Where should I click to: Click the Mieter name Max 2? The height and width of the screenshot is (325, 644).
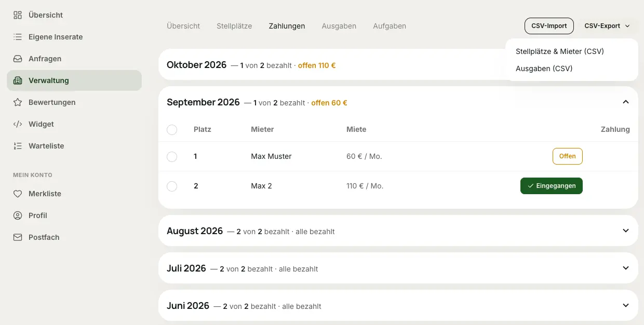click(x=261, y=186)
